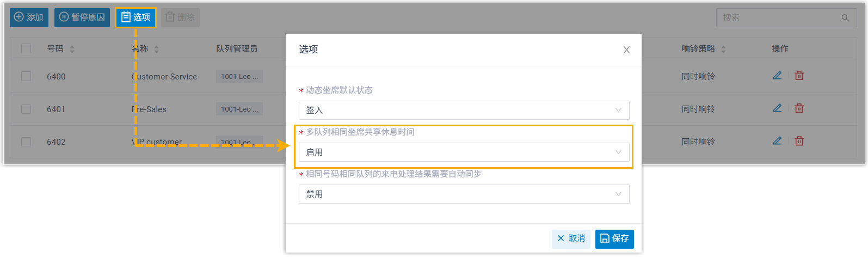Save the options with 保存 button
Viewport: 868px width, 258px height.
click(x=614, y=238)
